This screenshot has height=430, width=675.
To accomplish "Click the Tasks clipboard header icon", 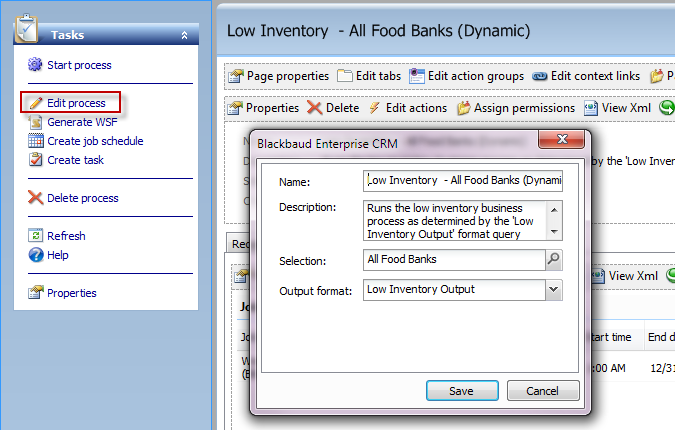I will 26,29.
